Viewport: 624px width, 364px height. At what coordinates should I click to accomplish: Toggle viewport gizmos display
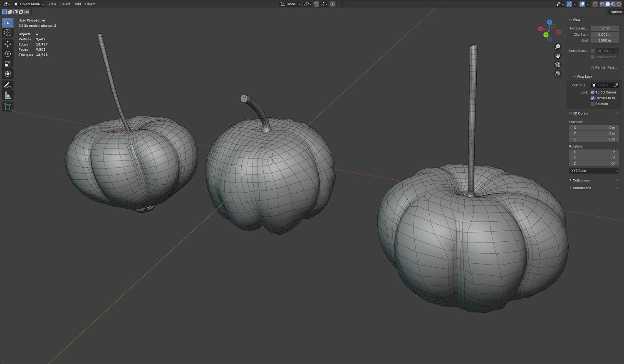click(570, 4)
